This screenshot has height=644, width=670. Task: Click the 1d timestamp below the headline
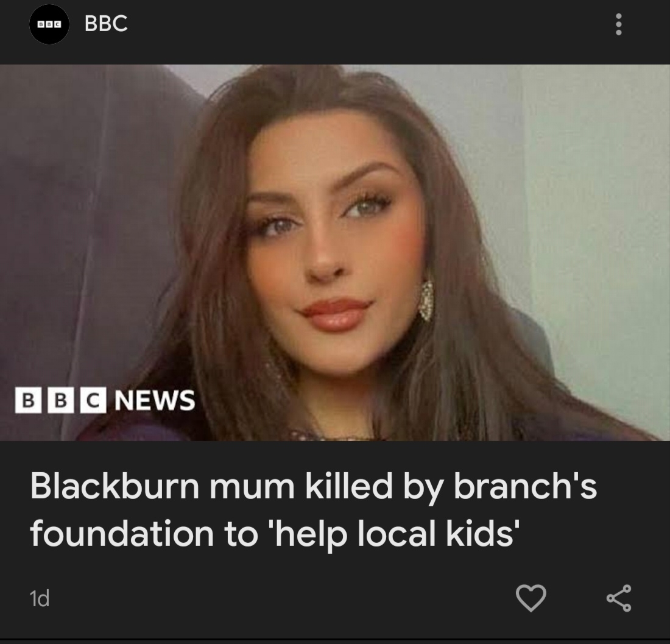(40, 598)
